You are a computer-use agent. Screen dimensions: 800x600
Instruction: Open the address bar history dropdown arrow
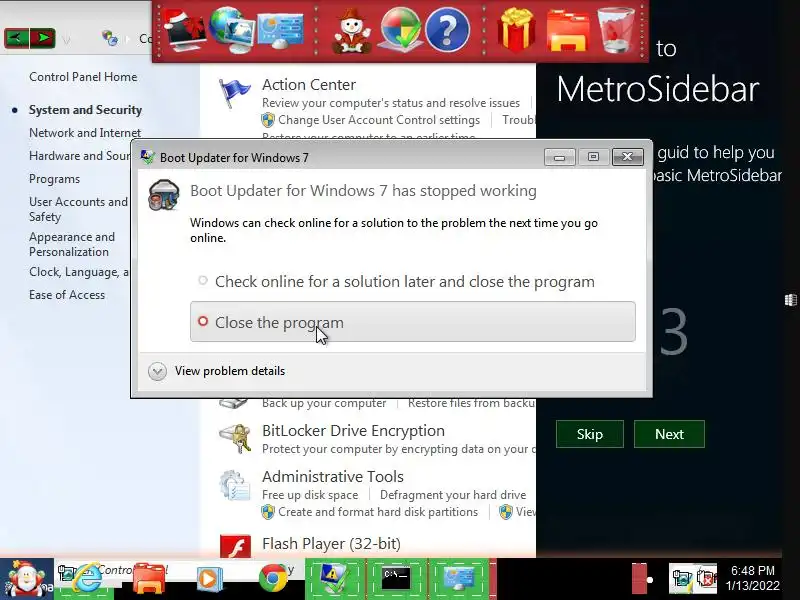click(x=66, y=38)
